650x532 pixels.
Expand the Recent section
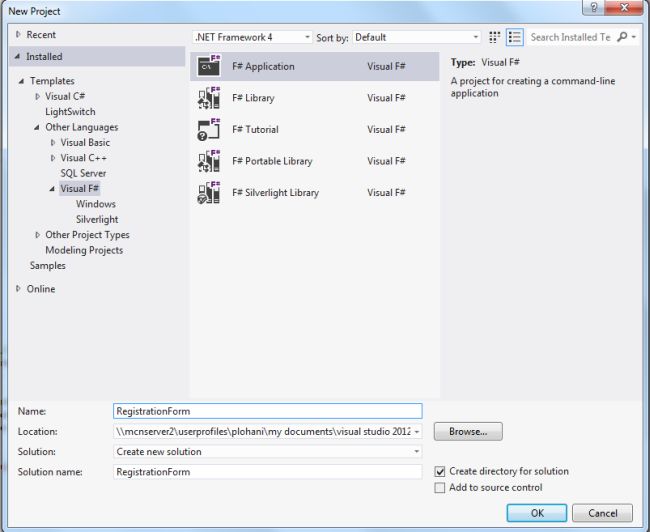[x=18, y=34]
